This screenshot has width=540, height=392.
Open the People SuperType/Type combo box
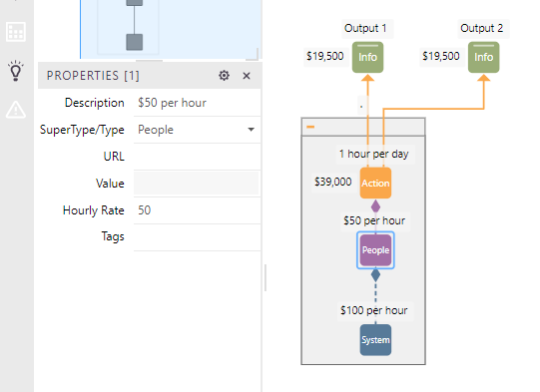197,130
